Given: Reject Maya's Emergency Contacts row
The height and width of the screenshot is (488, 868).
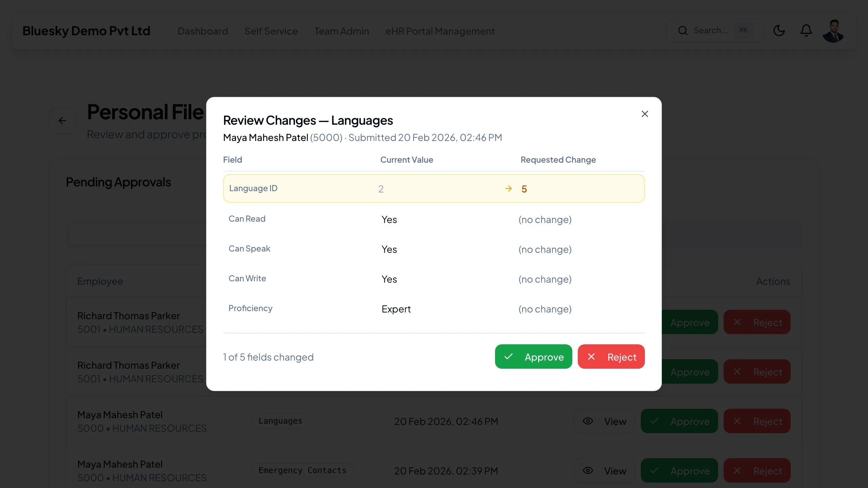Looking at the screenshot, I should pyautogui.click(x=757, y=470).
